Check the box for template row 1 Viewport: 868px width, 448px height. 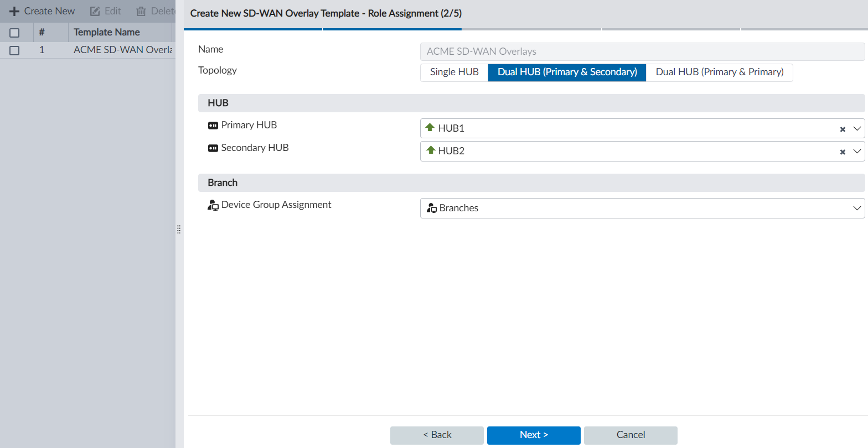pyautogui.click(x=15, y=50)
